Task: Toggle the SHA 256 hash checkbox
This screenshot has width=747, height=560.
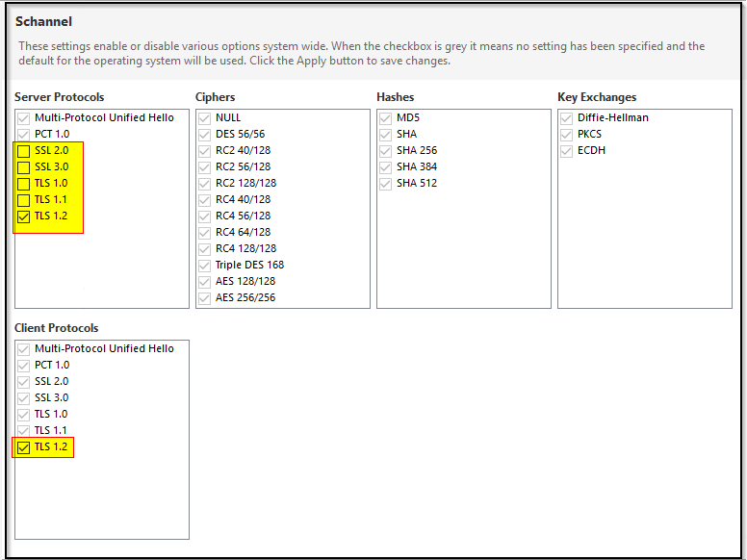Action: (385, 151)
